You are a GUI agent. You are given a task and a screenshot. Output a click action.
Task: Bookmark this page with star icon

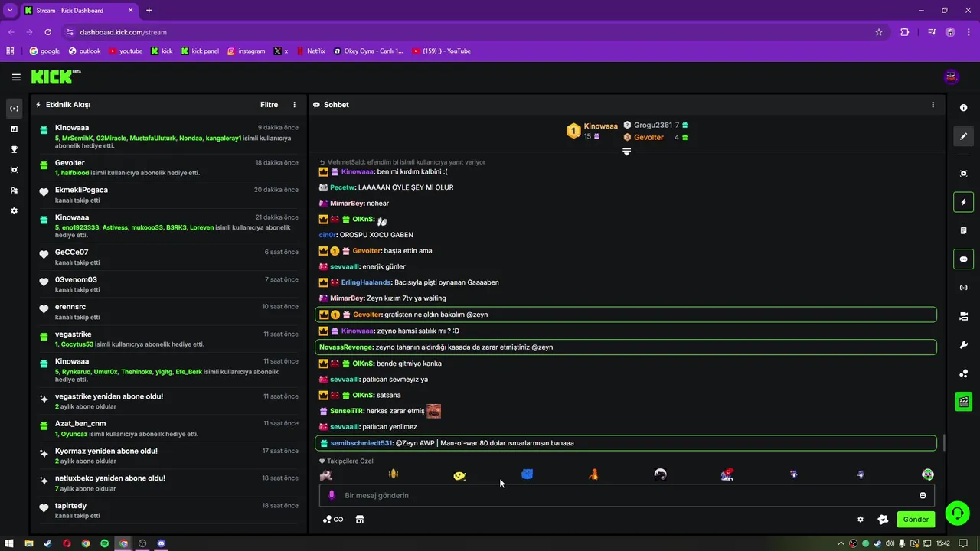point(879,32)
